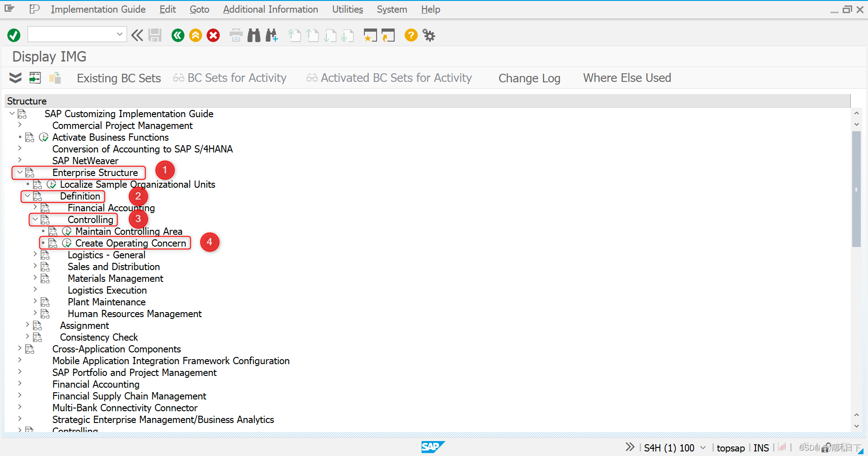This screenshot has width=868, height=456.
Task: Click the INS mode status bar entry
Action: click(761, 448)
